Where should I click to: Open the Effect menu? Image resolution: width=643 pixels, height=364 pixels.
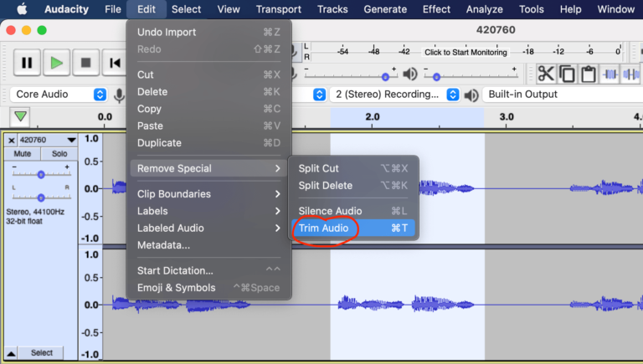[436, 9]
